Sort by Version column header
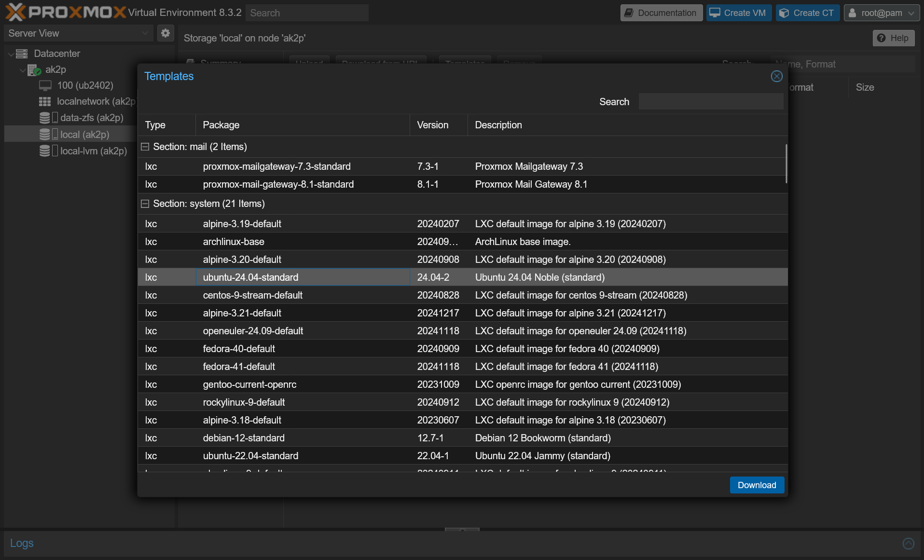The width and height of the screenshot is (924, 560). point(439,125)
